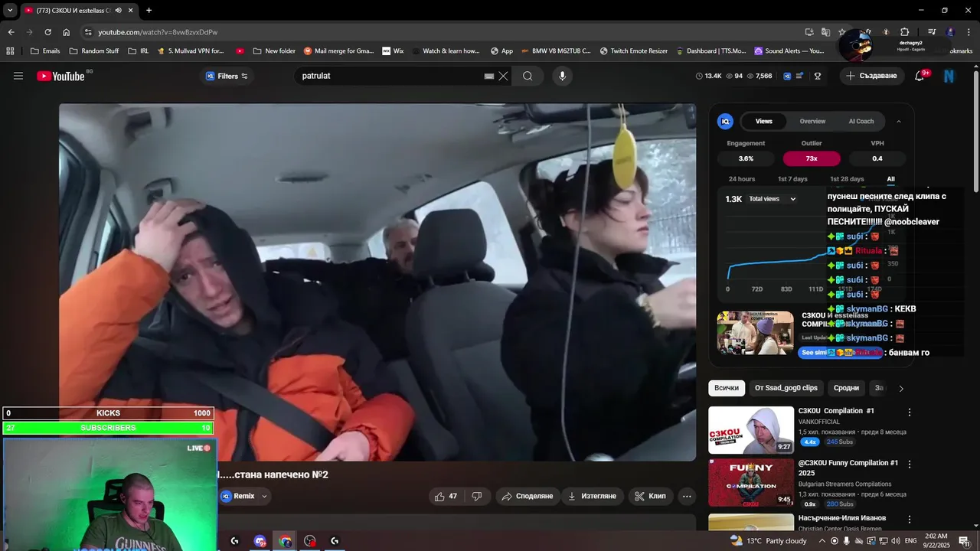Open the vidIQ trophy icon in header
This screenshot has width=980, height=551.
(818, 76)
